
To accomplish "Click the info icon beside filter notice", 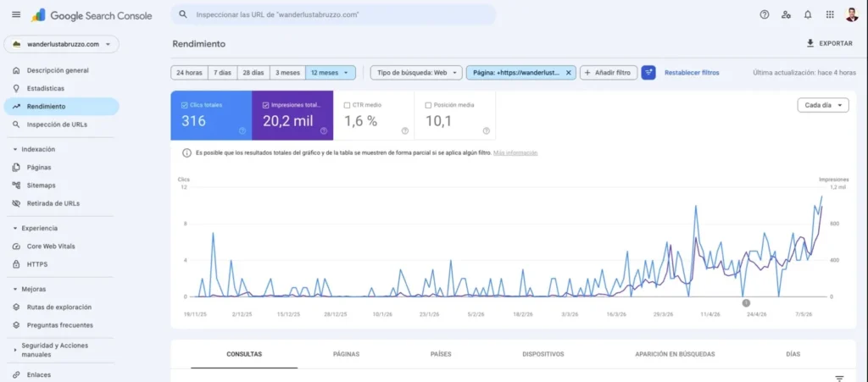I will point(187,153).
